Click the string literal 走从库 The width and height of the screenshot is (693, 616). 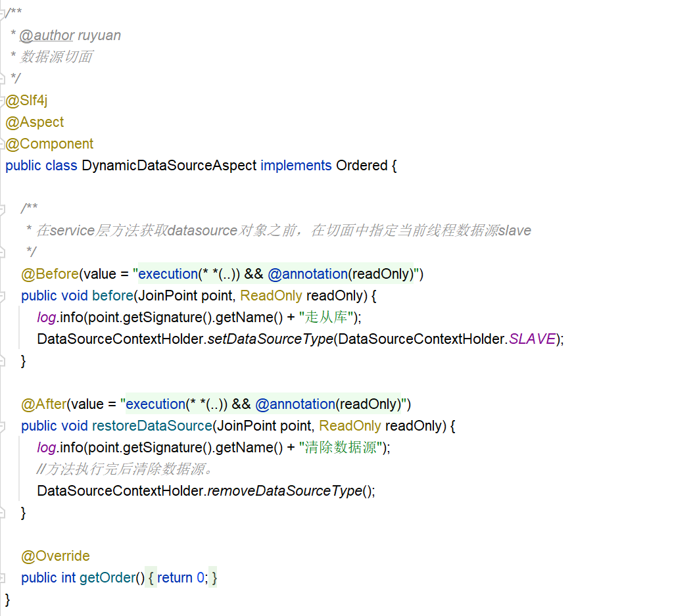(x=325, y=318)
